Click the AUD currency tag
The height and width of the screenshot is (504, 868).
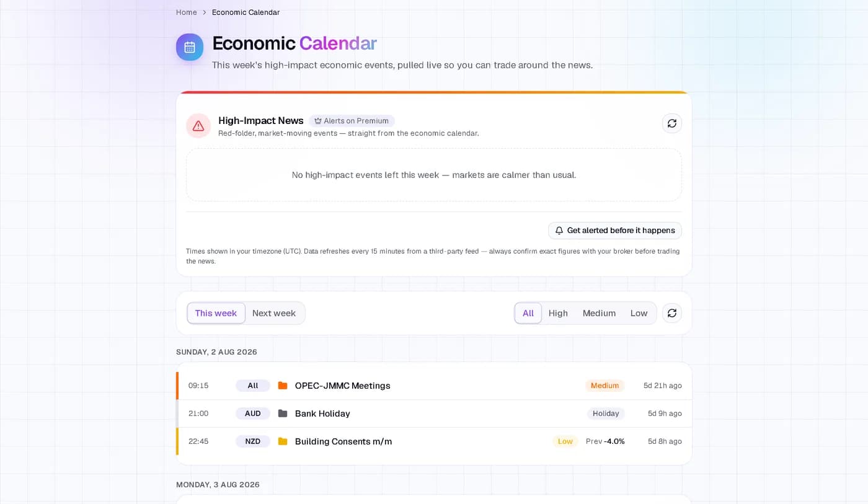253,413
